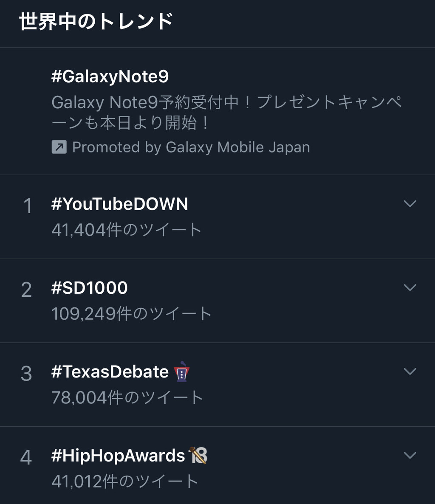Screen dimensions: 435x504
Task: Click the 41,404 tweets count
Action: (126, 230)
